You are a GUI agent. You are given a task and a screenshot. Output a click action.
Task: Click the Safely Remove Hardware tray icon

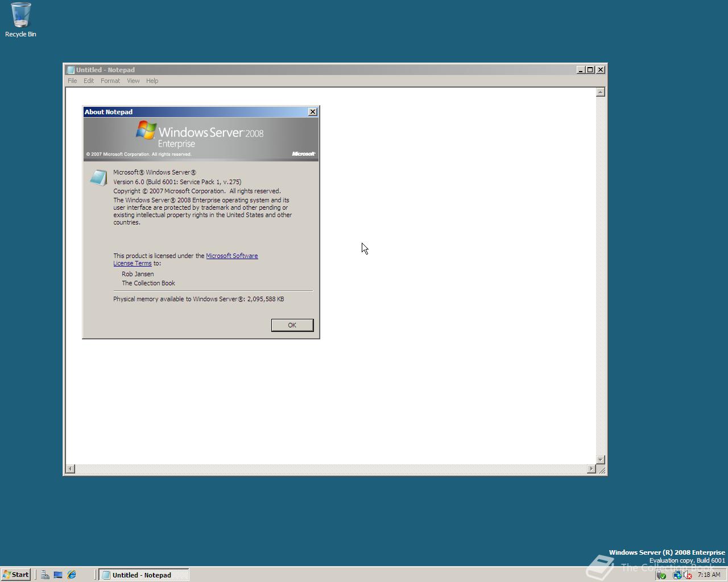pos(661,575)
